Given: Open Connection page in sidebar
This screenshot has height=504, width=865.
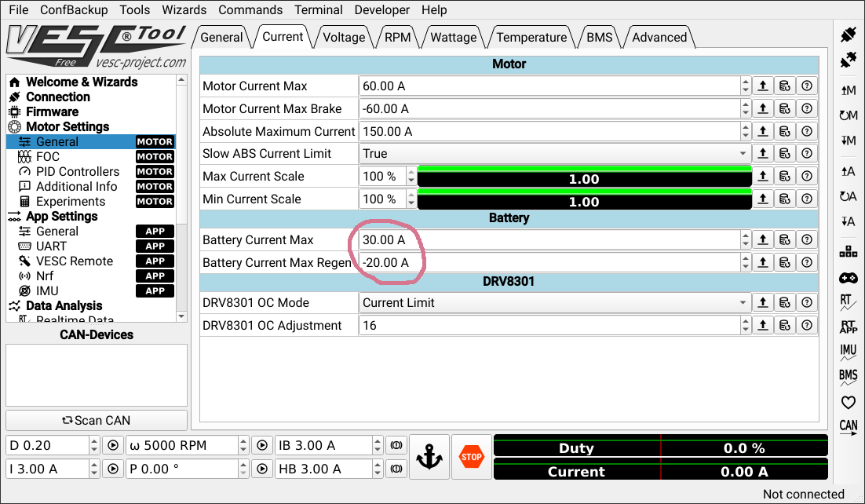Looking at the screenshot, I should [x=58, y=97].
